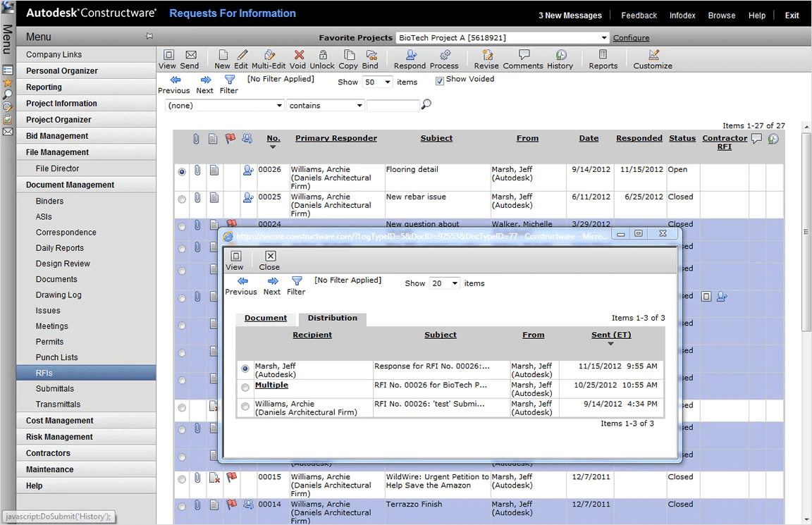Click the Send envelope icon

pyautogui.click(x=190, y=55)
